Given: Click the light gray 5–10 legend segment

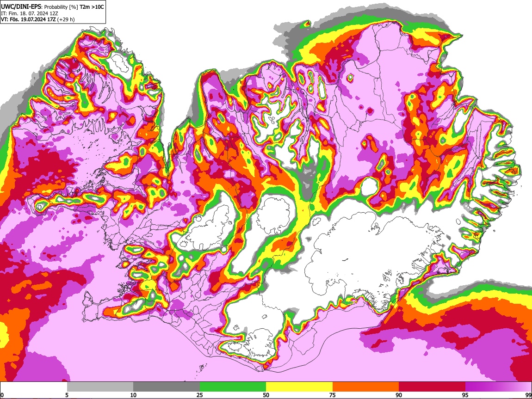Looking at the screenshot, I should click(x=100, y=387).
